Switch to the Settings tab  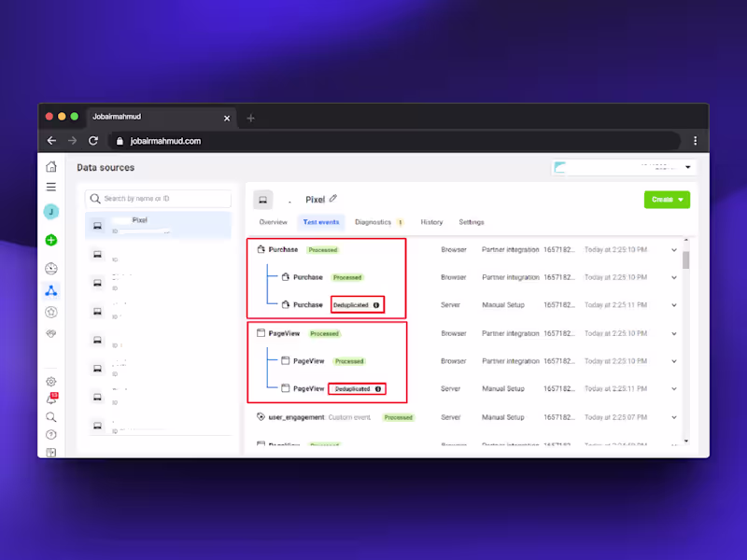(472, 222)
